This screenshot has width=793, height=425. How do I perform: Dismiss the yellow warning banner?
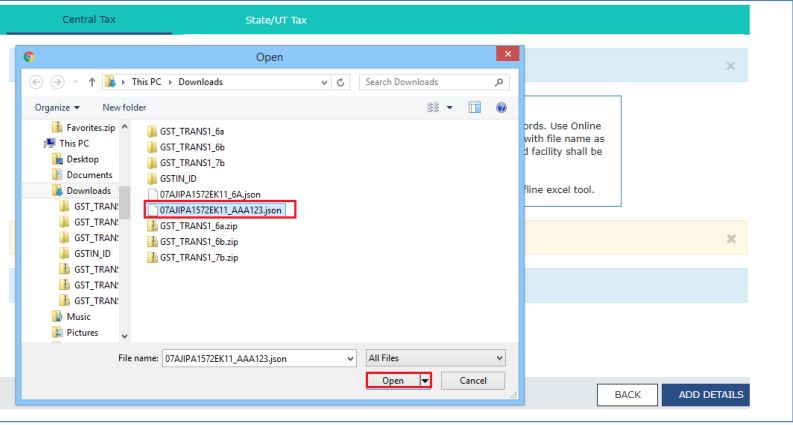pyautogui.click(x=731, y=239)
